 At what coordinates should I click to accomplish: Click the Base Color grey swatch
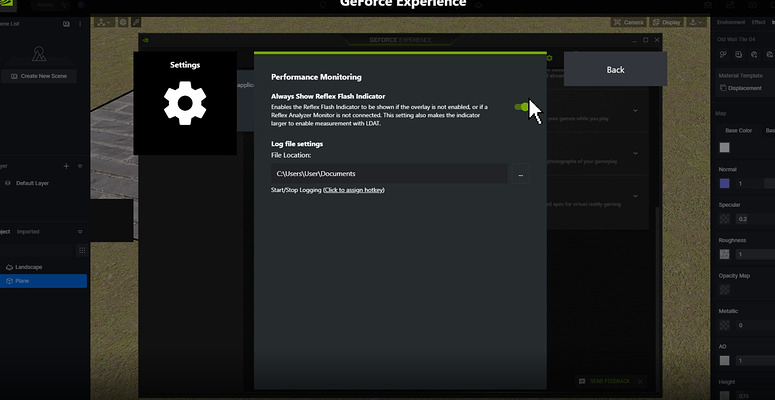click(x=725, y=147)
